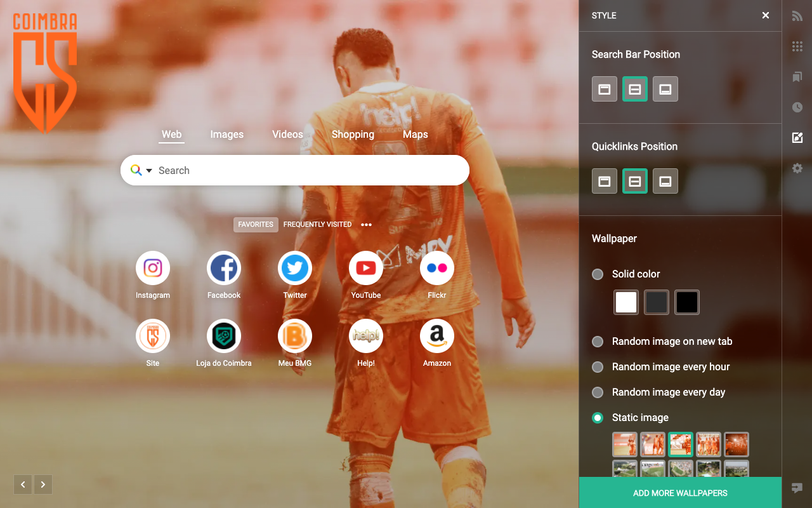Show the FREQUENTLY VISITED tab
Image resolution: width=812 pixels, height=508 pixels.
tap(317, 225)
